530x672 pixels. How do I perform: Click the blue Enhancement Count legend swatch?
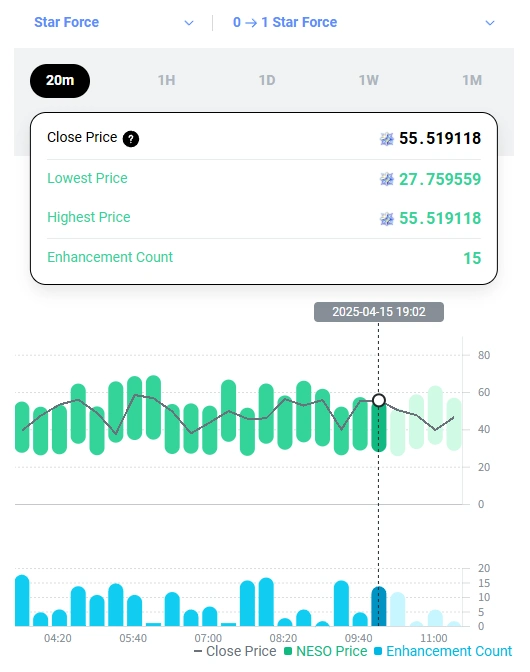pos(378,651)
